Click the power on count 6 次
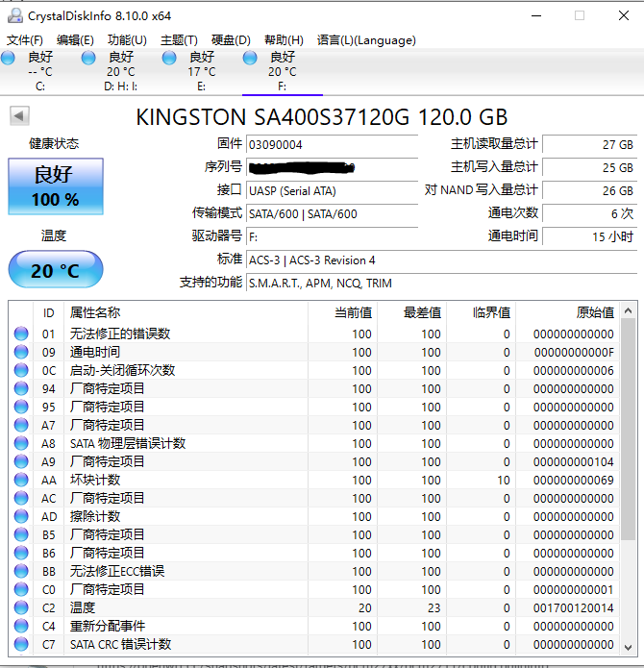The image size is (644, 668). pos(589,213)
